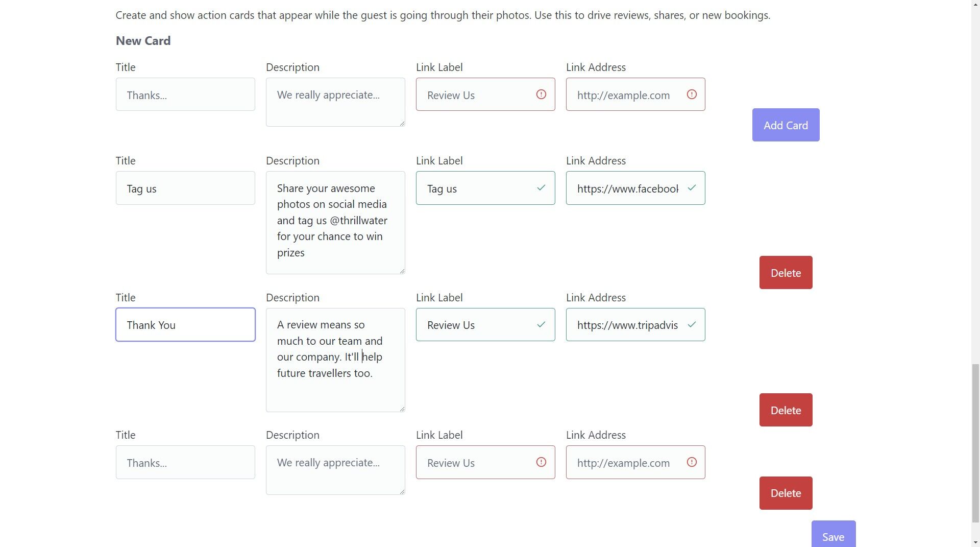Click checkmark icon in Tag us Link Label

(541, 188)
